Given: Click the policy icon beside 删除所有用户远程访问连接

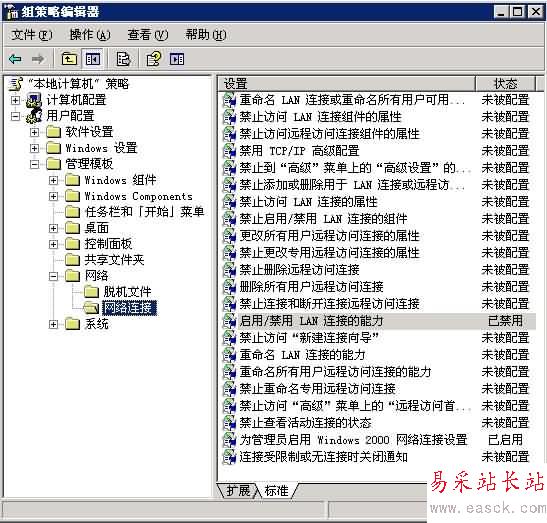Looking at the screenshot, I should click(x=230, y=287).
